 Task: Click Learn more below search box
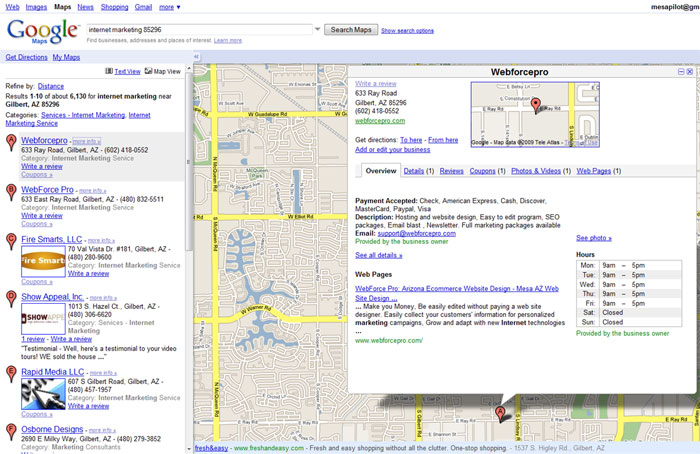(x=228, y=40)
